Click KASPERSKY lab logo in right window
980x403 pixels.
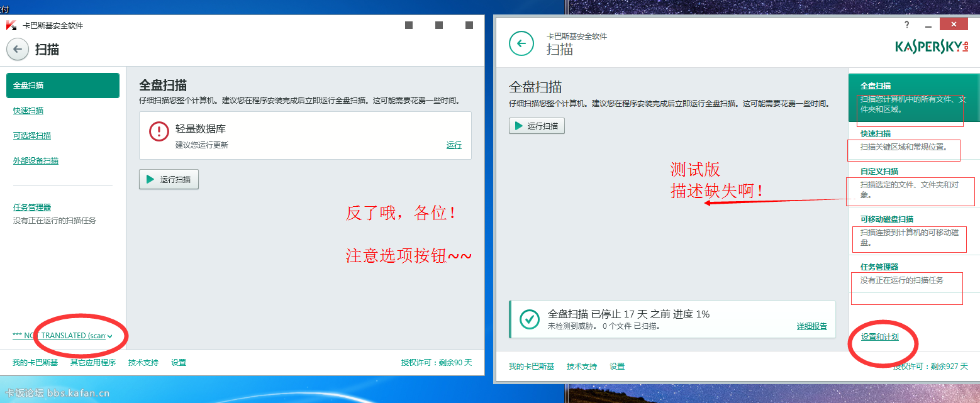933,47
